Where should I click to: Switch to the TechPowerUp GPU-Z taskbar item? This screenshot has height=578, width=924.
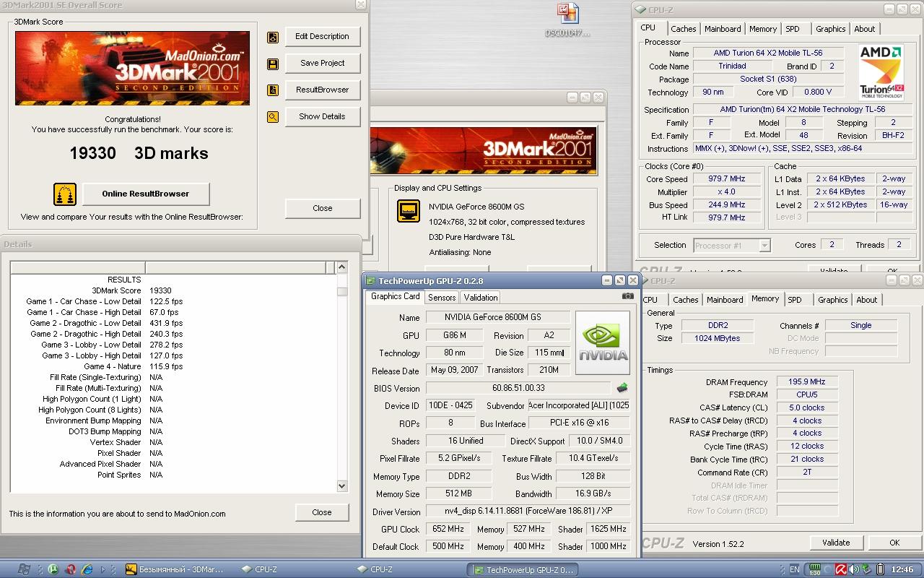[x=522, y=569]
